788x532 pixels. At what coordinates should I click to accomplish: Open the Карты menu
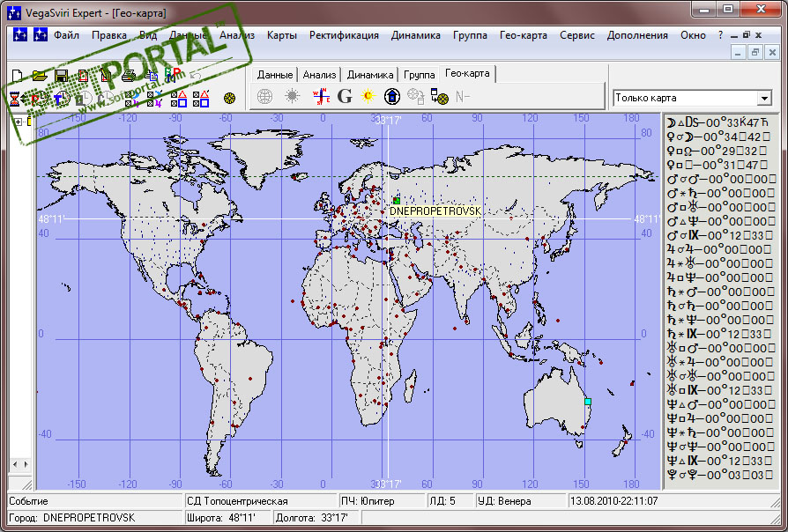(281, 35)
